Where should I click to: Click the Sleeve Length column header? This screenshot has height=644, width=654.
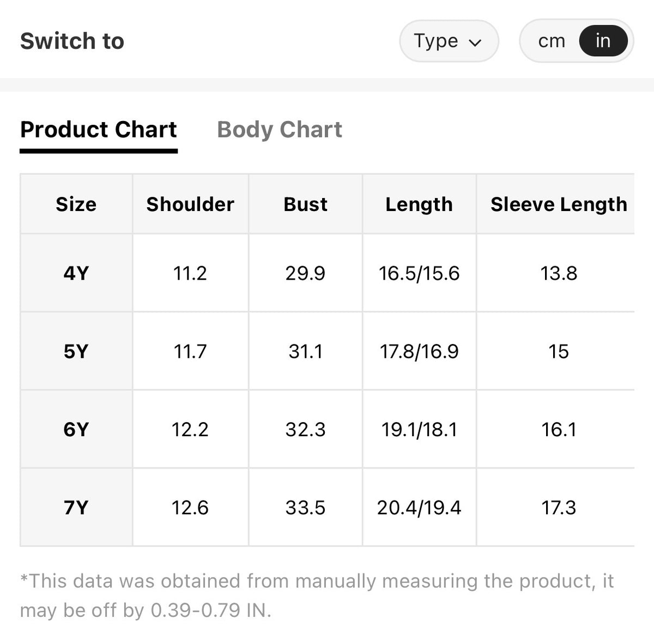559,204
